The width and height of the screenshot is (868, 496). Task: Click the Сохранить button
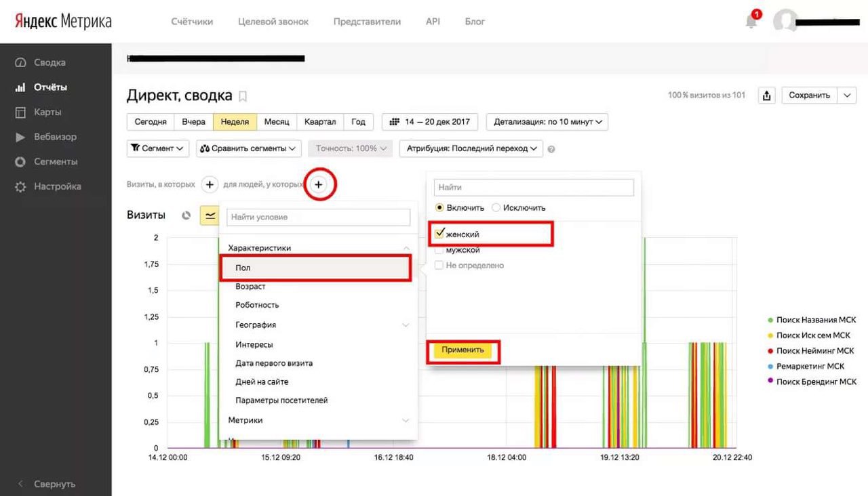810,96
